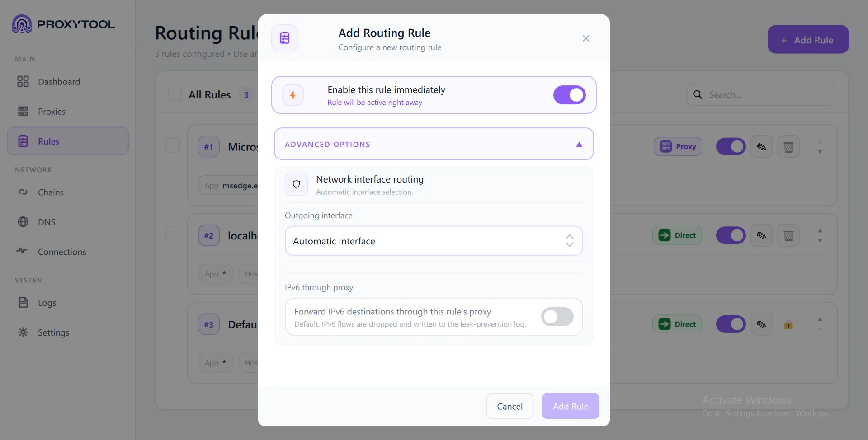Viewport: 868px width, 440px height.
Task: Collapse the Advanced Options section
Action: [434, 144]
